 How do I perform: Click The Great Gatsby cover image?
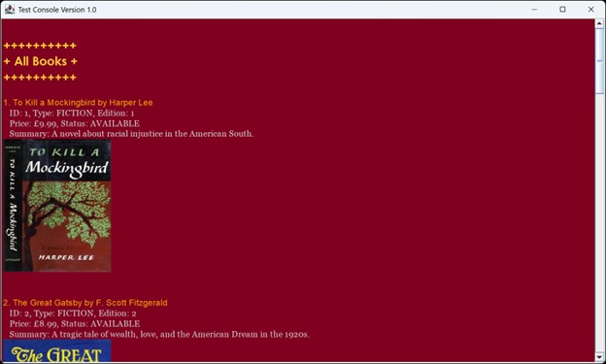57,350
